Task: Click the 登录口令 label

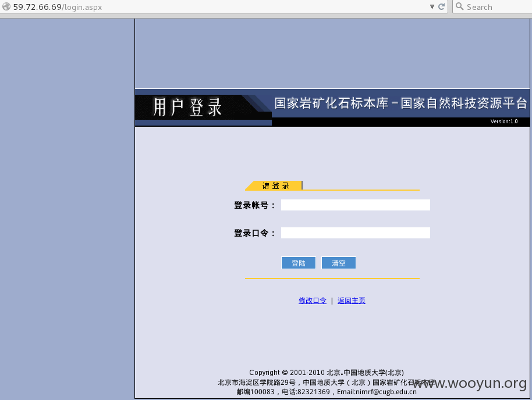Action: pyautogui.click(x=254, y=233)
